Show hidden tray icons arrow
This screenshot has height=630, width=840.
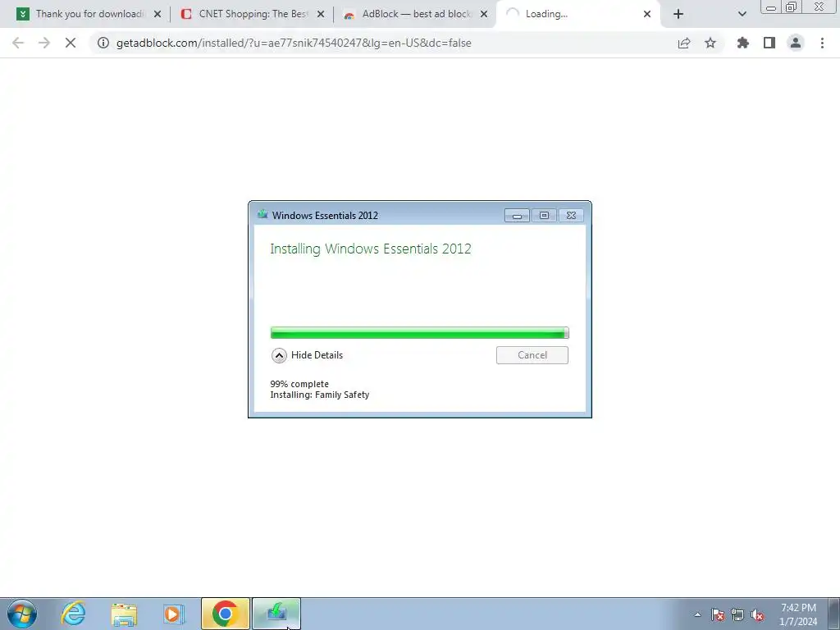coord(697,614)
